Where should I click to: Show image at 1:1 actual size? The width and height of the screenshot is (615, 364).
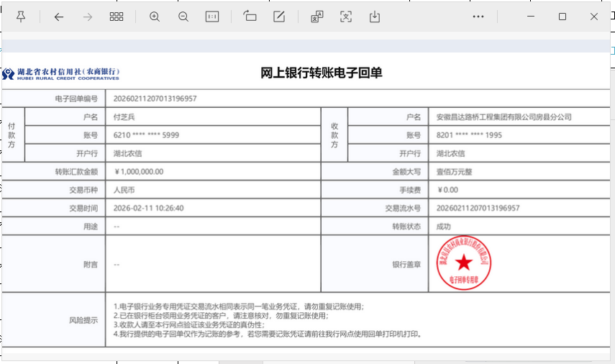(x=212, y=17)
